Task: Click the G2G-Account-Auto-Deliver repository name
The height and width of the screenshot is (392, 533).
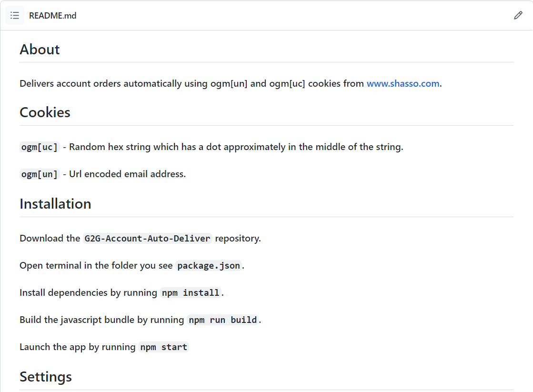Action: (147, 239)
